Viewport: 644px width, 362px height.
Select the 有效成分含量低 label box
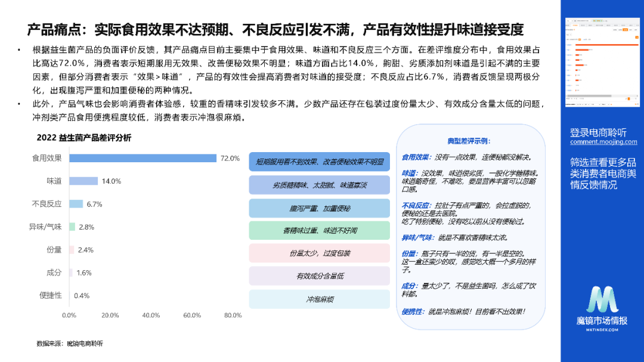click(319, 276)
